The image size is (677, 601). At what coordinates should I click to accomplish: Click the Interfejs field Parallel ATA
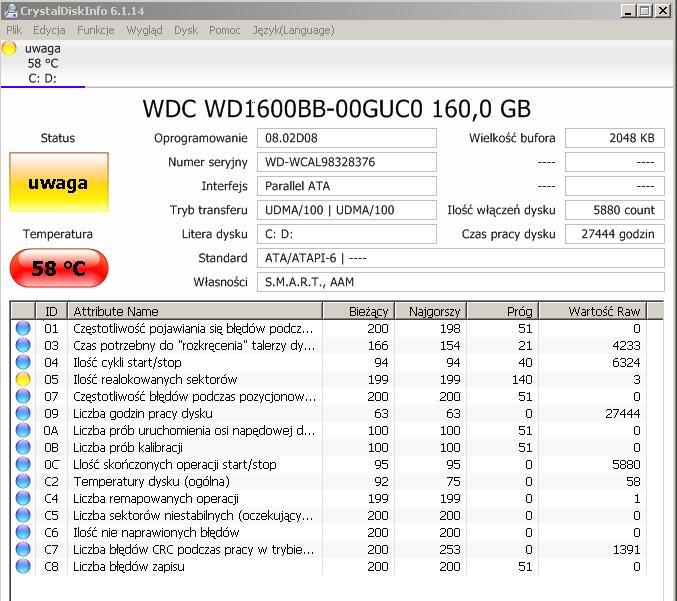(x=347, y=186)
